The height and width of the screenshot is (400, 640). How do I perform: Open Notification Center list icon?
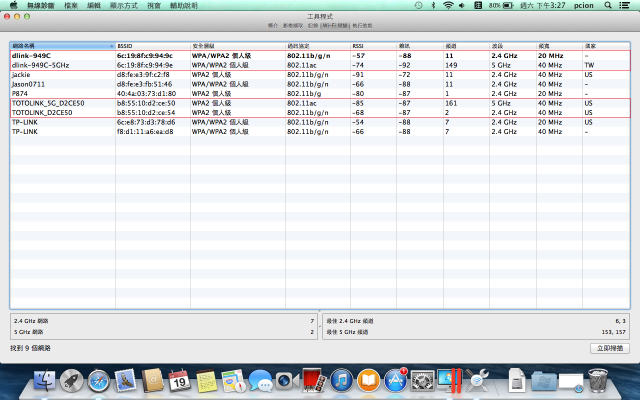tap(624, 5)
